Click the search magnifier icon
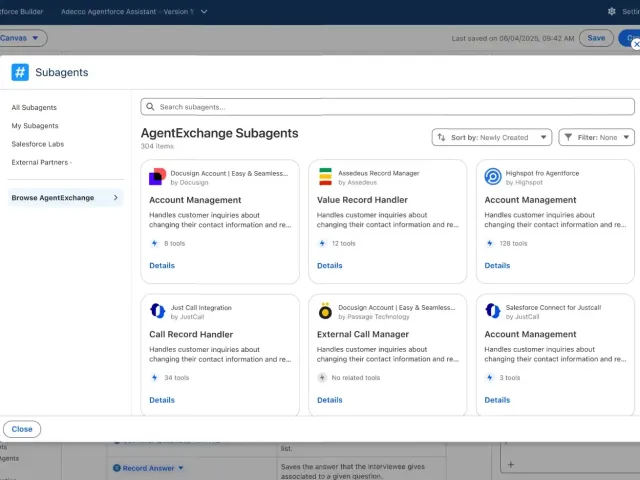640x480 pixels. coord(150,107)
